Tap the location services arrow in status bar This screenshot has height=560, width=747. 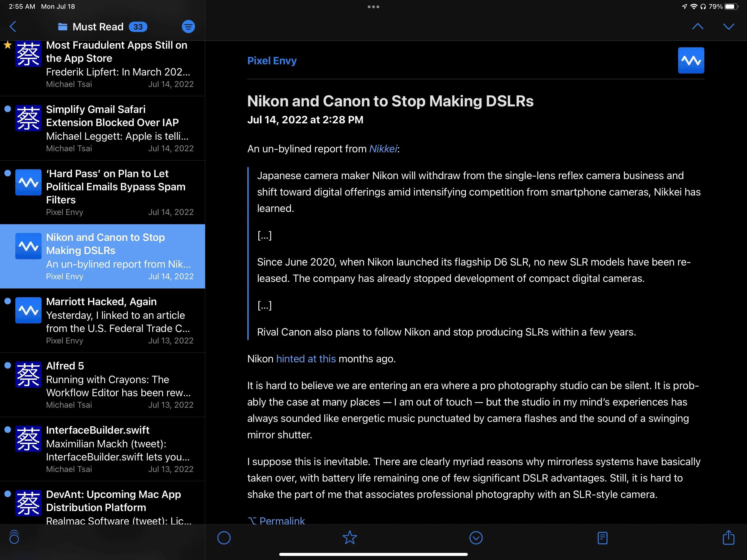684,6
